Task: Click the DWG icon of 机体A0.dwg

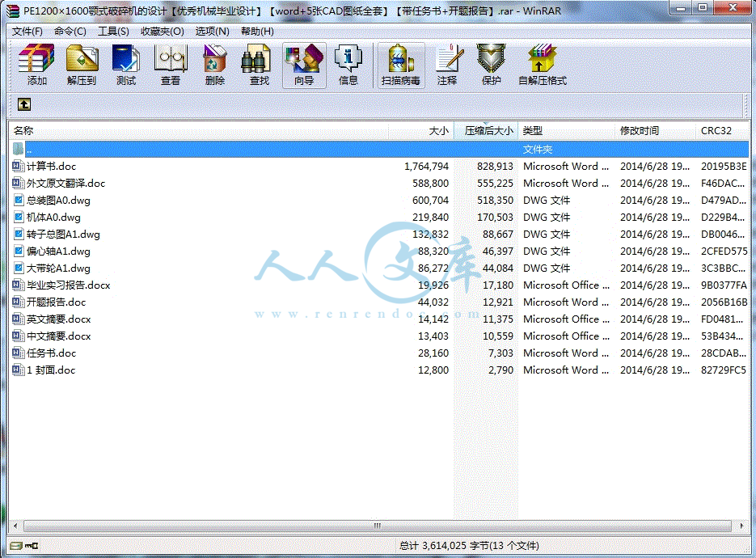Action: (19, 217)
